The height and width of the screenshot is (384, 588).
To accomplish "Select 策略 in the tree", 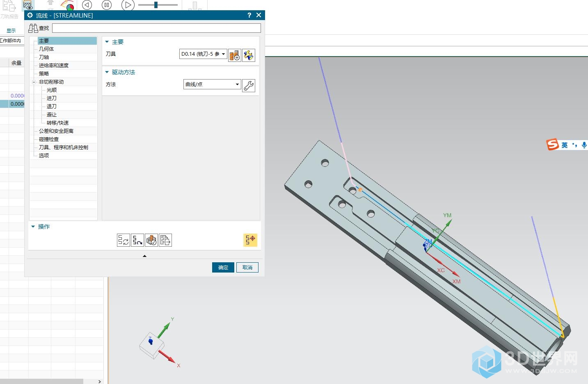I will pos(44,74).
